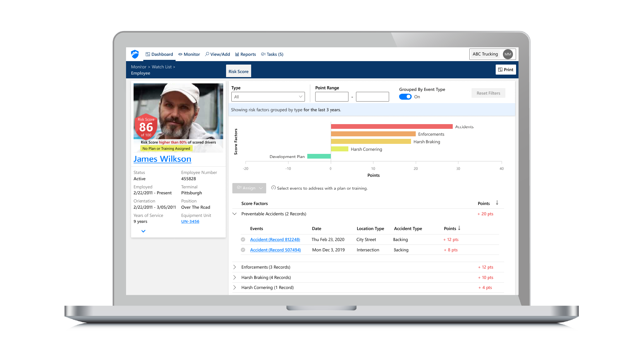Open Tasks using its checklist icon
This screenshot has height=362, width=644.
(263, 54)
